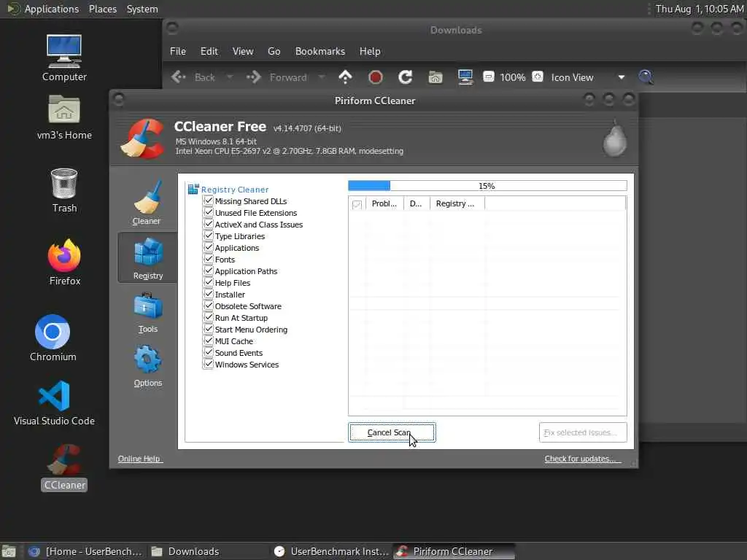Toggle Type Libraries checkbox
Screen dimensions: 747x560
click(208, 236)
